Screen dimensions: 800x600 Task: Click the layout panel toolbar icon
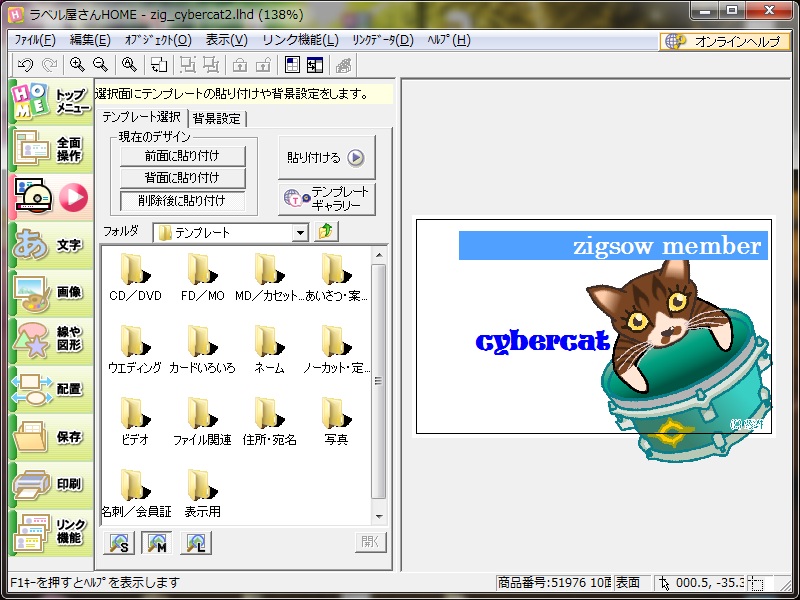(315, 65)
